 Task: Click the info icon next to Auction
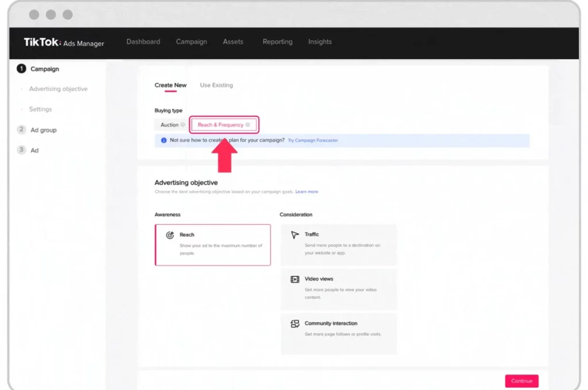(183, 125)
